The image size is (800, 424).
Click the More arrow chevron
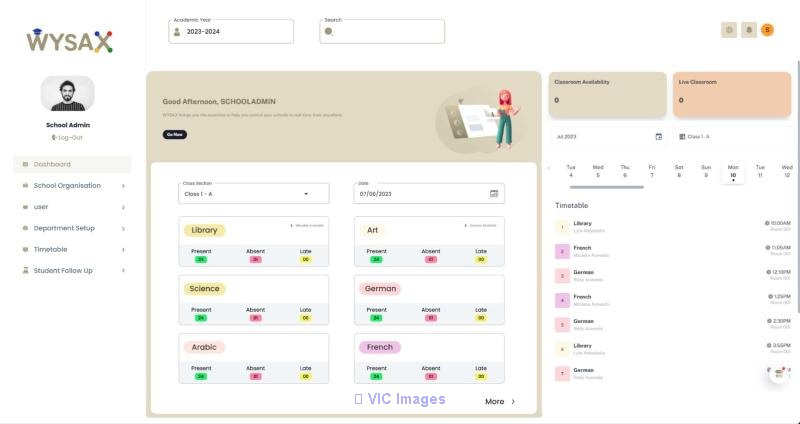(x=513, y=402)
